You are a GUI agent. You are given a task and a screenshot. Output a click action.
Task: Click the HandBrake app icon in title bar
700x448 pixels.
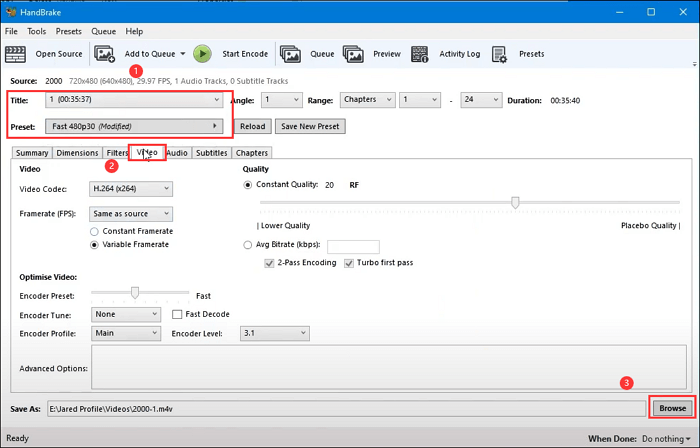(10, 10)
